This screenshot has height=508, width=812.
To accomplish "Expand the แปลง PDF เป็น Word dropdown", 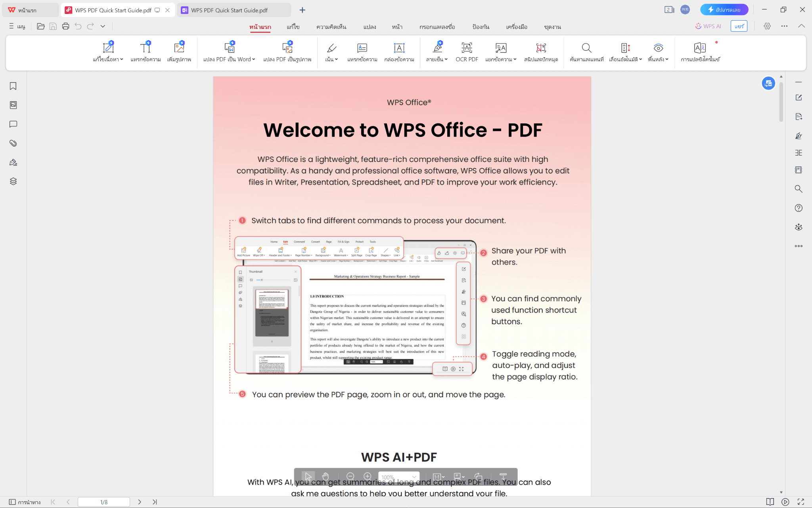I will 253,60.
